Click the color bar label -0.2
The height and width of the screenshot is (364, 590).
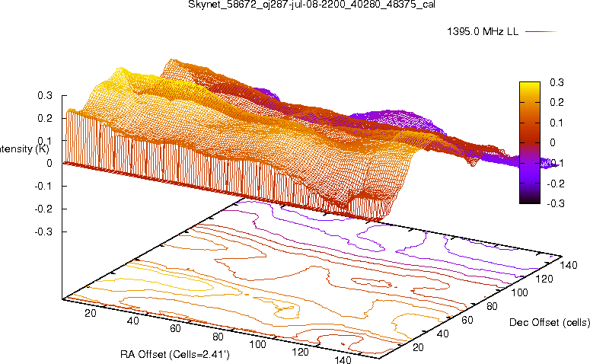coord(556,184)
